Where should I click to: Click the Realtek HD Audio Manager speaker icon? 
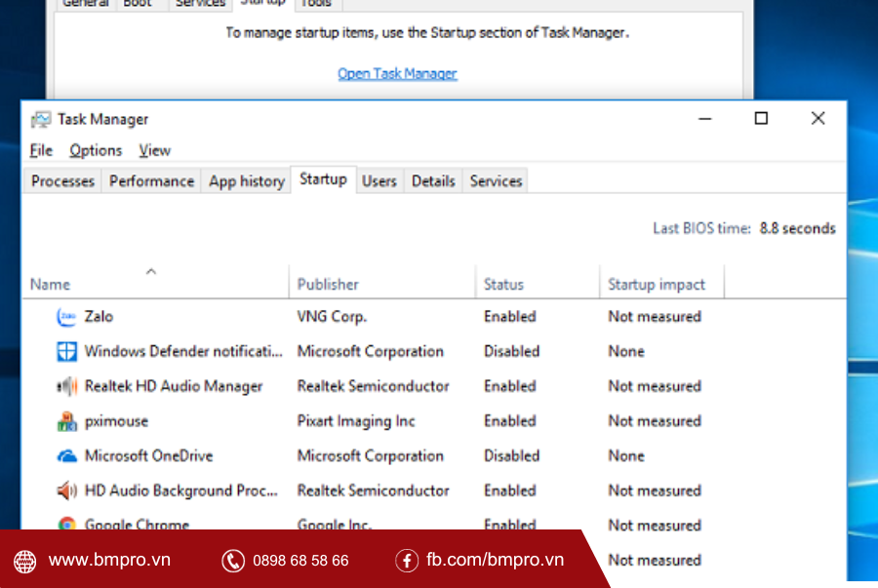66,386
